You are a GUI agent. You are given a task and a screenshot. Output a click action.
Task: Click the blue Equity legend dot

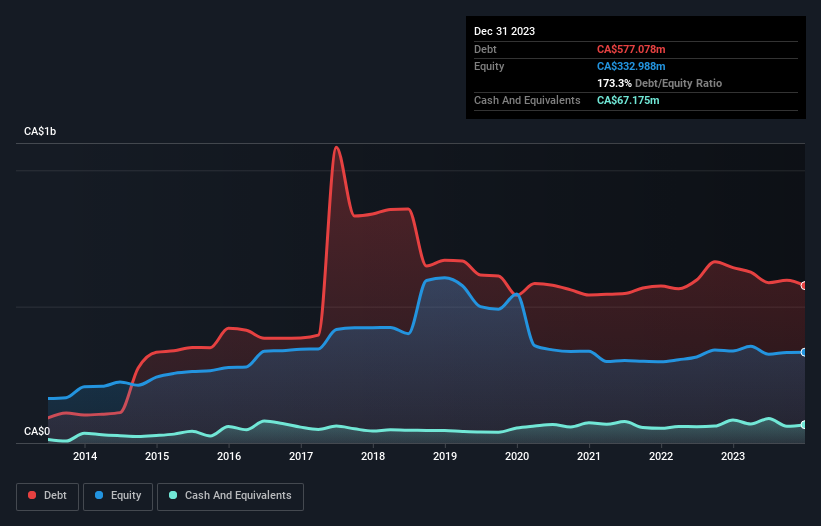pyautogui.click(x=99, y=495)
